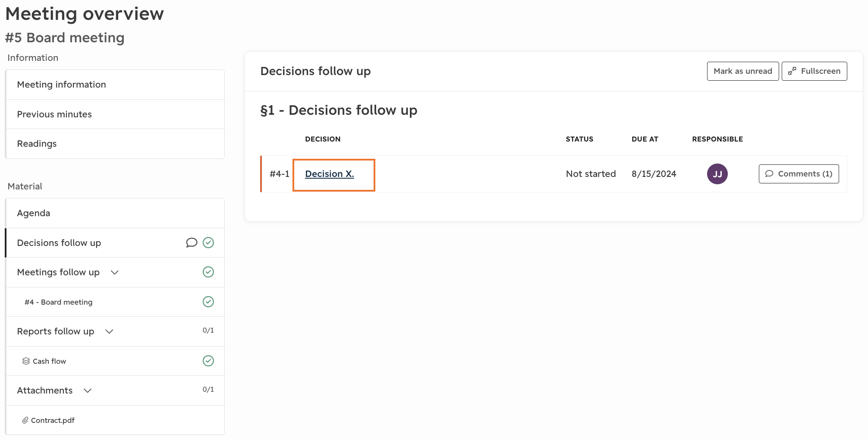This screenshot has height=441, width=868.
Task: Click the comment bubble icon beside Decisions follow up
Action: click(192, 243)
